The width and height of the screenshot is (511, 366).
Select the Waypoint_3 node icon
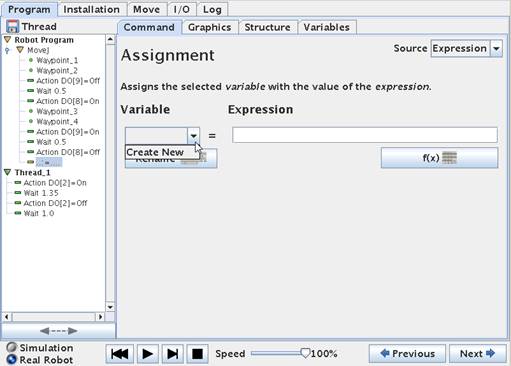pyautogui.click(x=31, y=111)
